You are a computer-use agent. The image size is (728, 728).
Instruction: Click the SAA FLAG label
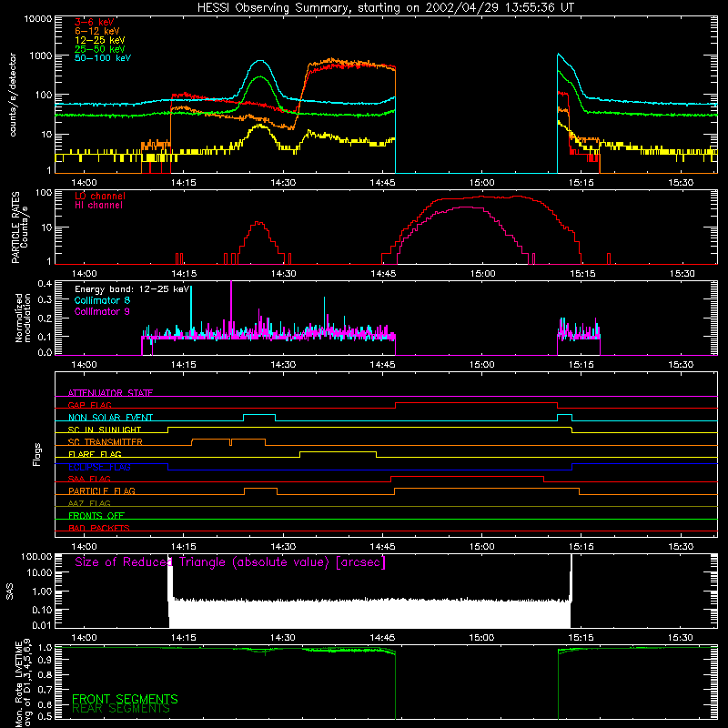point(89,479)
